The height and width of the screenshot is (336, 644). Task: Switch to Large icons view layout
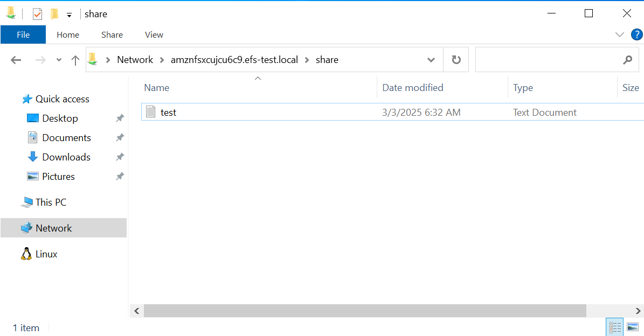[633, 327]
